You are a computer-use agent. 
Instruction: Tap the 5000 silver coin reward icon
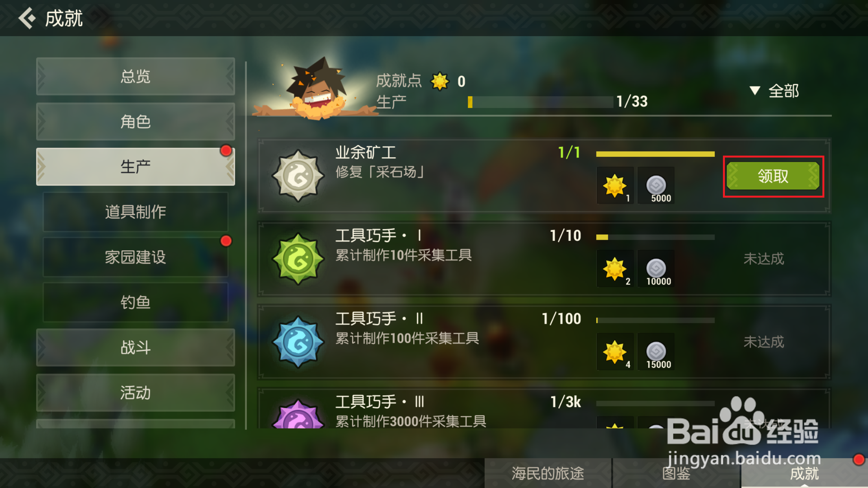tap(656, 185)
